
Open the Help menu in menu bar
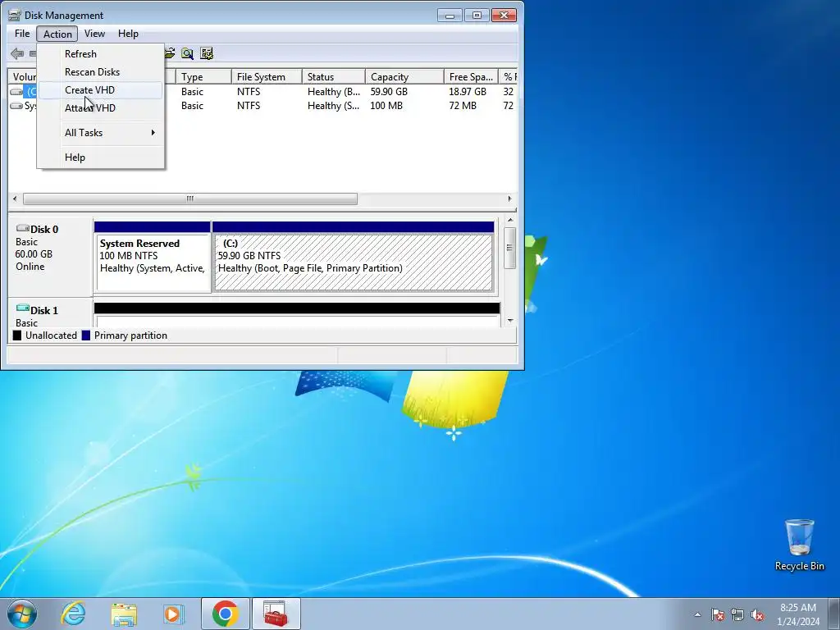pyautogui.click(x=128, y=33)
